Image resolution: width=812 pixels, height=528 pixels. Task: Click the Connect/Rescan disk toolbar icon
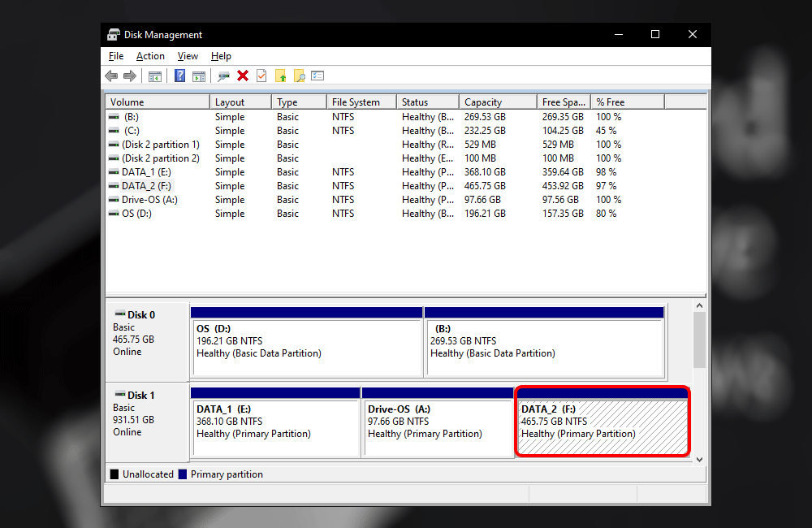(224, 76)
